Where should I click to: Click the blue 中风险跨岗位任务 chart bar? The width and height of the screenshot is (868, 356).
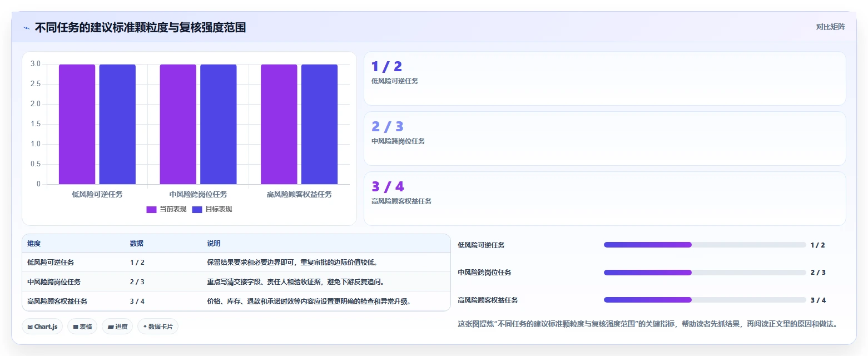pyautogui.click(x=219, y=124)
